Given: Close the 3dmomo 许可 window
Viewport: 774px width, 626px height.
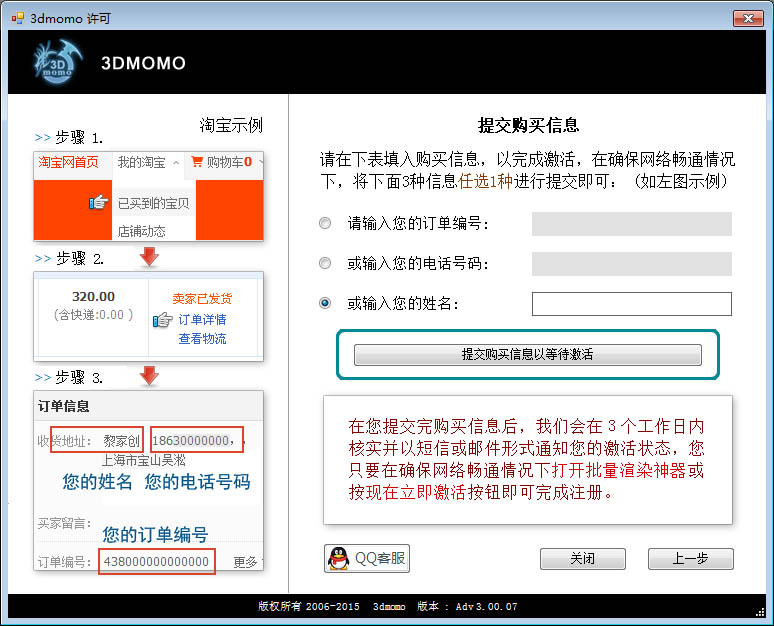Looking at the screenshot, I should [748, 18].
